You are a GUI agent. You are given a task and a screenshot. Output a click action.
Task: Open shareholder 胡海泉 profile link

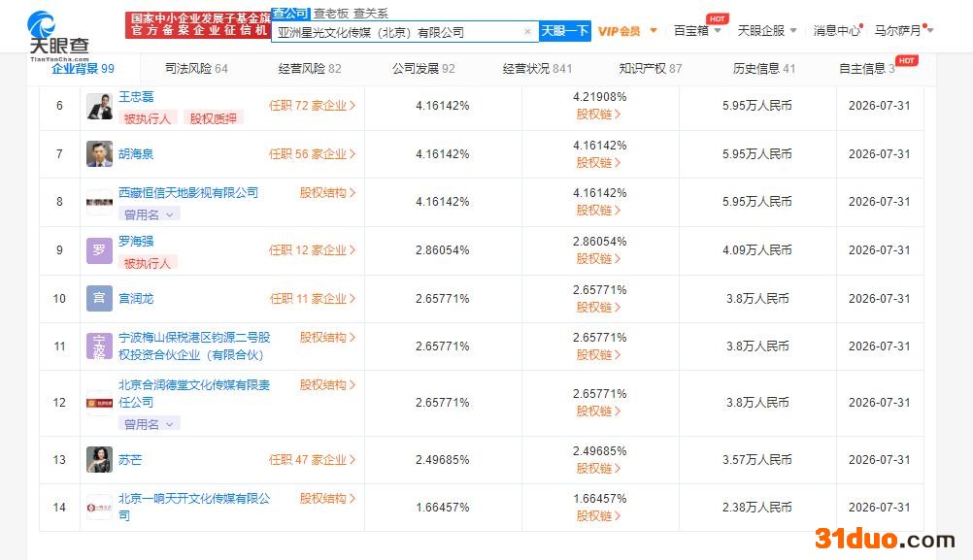[136, 154]
